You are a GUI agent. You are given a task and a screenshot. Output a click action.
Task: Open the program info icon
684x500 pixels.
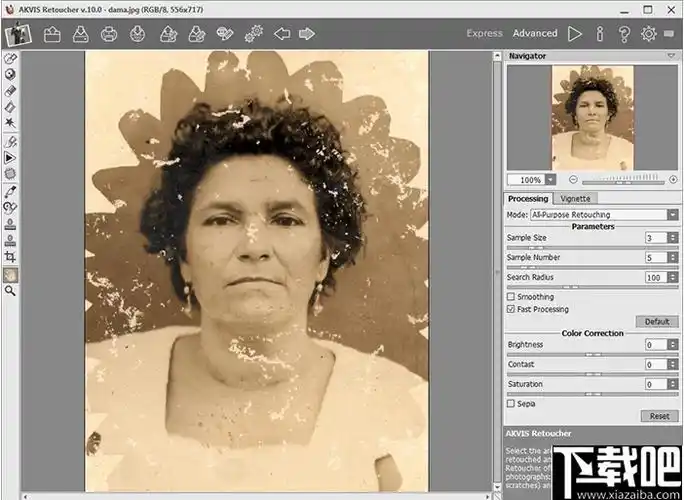coord(600,34)
